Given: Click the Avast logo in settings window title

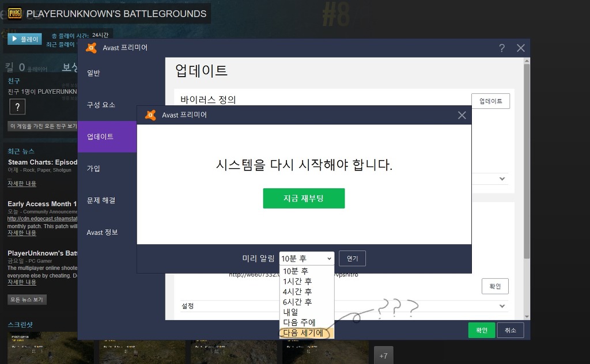Looking at the screenshot, I should coord(92,48).
